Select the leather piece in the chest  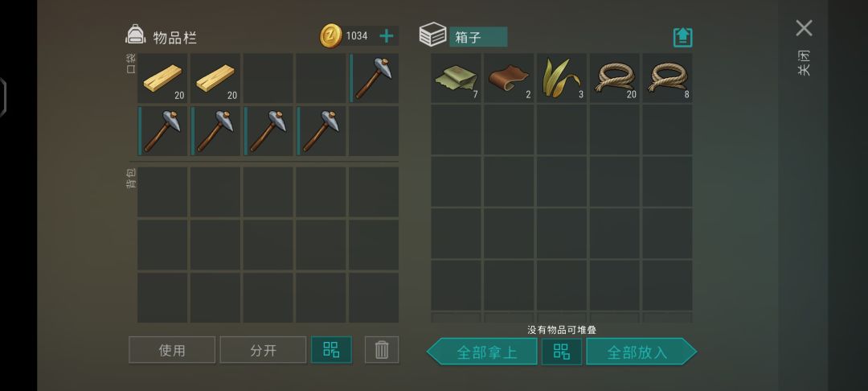[x=509, y=78]
